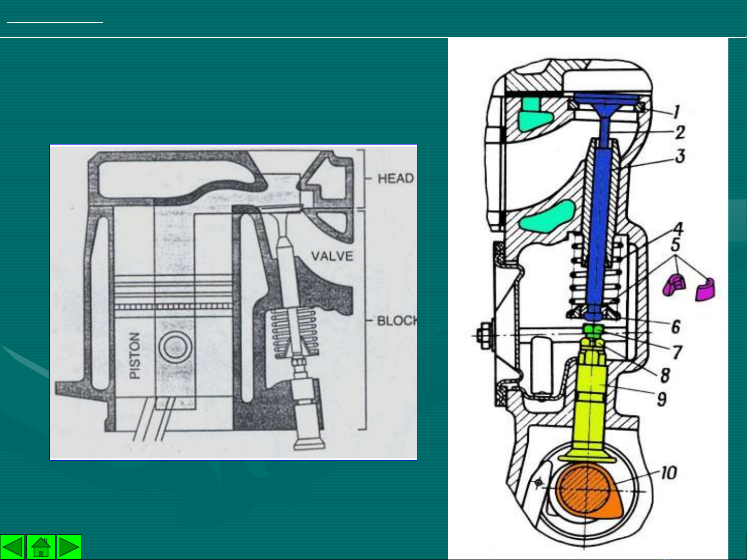Screen dimensions: 747x560
Task: Click the number 9 callout label
Action: [661, 399]
